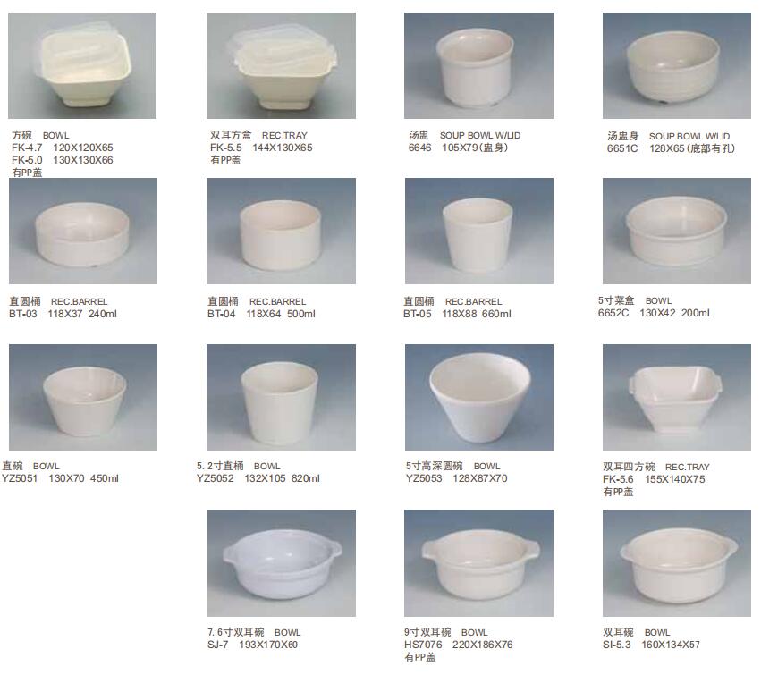This screenshot has height=700, width=761.
Task: Select the SJ-7 double-ear bowl photo
Action: coord(282,563)
